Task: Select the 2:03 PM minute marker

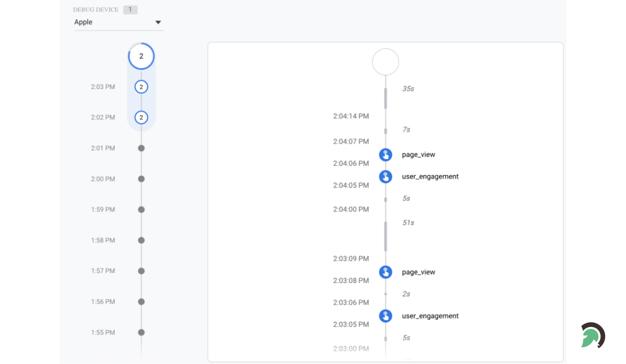Action: (x=141, y=87)
